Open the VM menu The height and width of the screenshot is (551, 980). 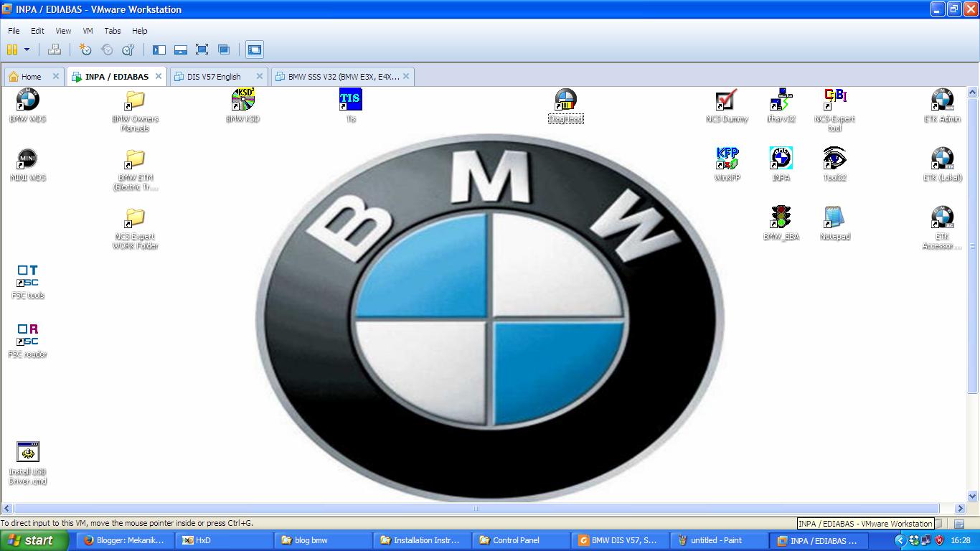(x=88, y=31)
